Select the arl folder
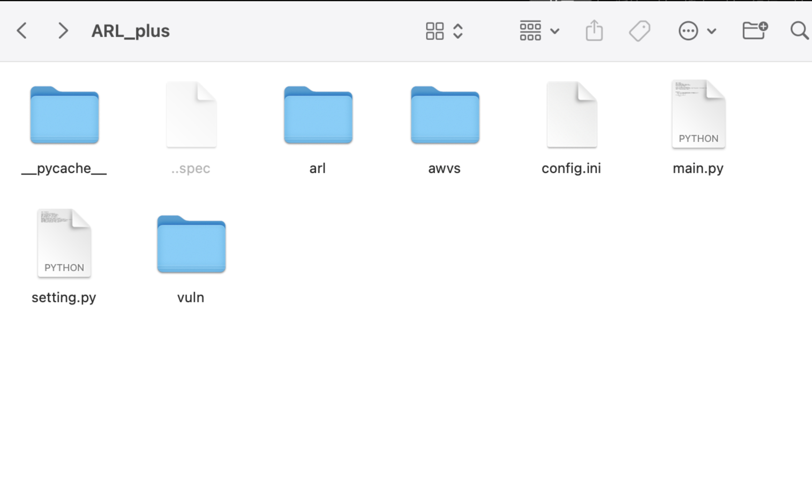Image resolution: width=812 pixels, height=504 pixels. pos(318,115)
